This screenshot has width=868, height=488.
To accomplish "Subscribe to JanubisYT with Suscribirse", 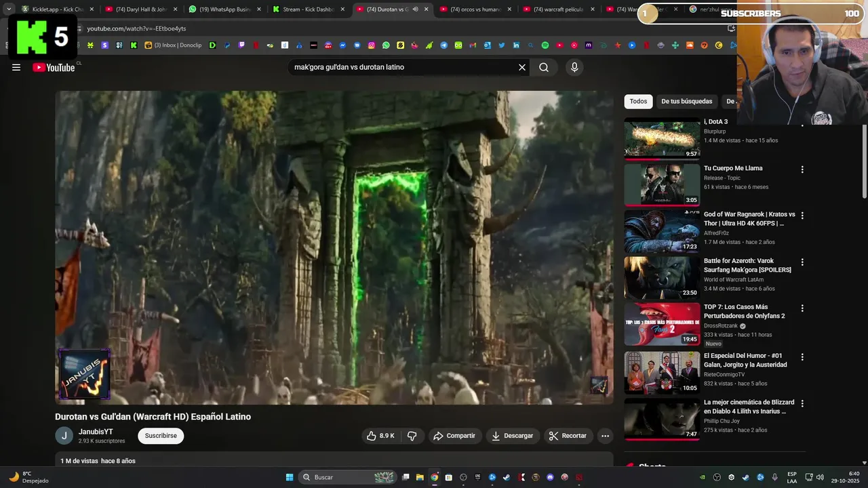I will [161, 436].
